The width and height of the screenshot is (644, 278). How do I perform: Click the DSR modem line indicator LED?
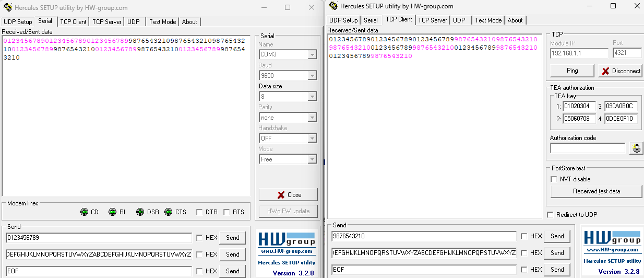(140, 212)
